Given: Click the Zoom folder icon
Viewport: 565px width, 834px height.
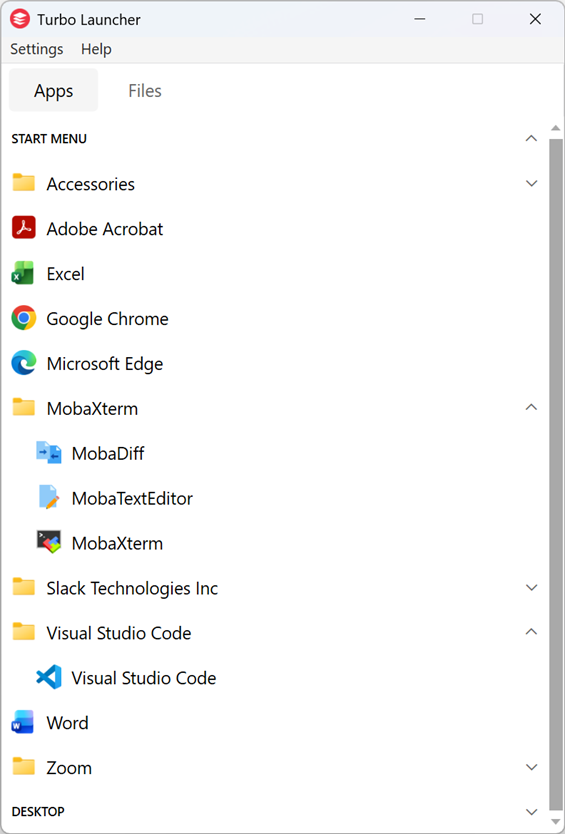Looking at the screenshot, I should point(23,766).
